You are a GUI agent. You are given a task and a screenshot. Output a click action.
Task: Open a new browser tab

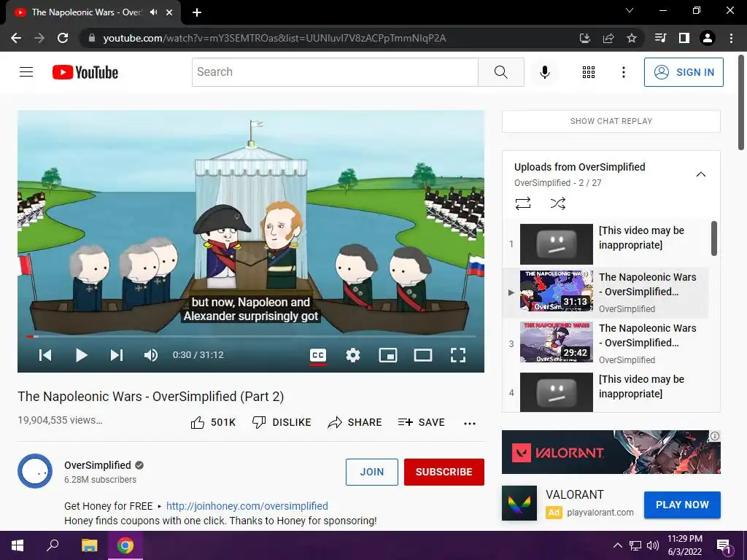tap(197, 12)
